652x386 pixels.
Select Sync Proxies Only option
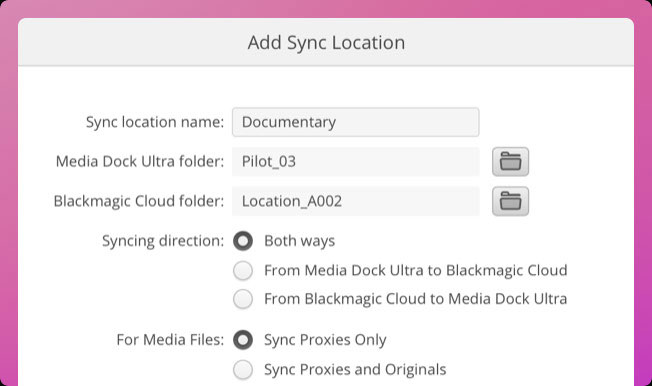(x=243, y=340)
